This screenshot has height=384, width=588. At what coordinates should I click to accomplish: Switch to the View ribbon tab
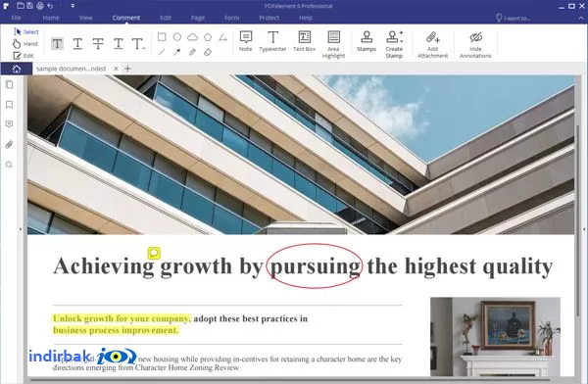pyautogui.click(x=85, y=18)
